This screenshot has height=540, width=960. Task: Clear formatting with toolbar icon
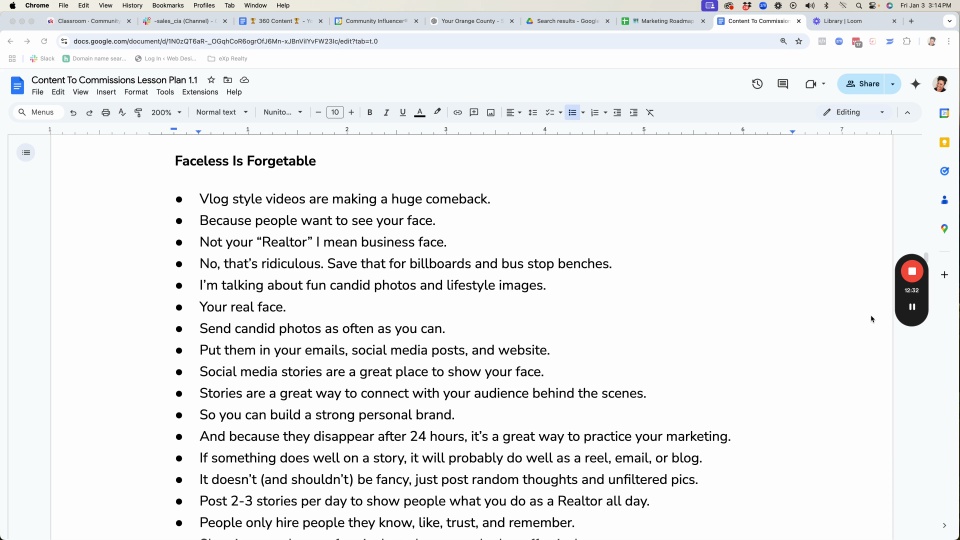point(650,113)
